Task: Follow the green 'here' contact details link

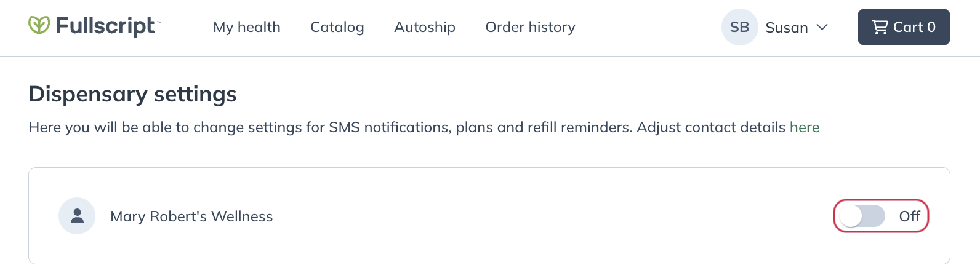Action: coord(805,127)
